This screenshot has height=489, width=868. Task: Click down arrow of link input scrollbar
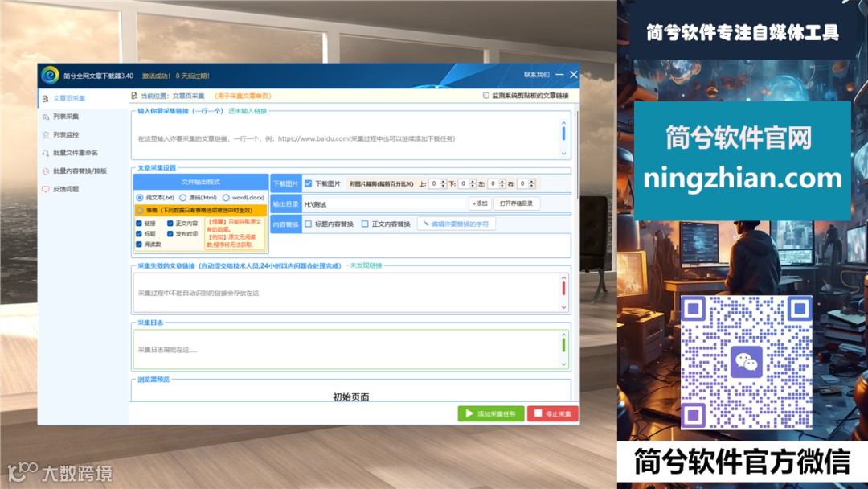coord(563,154)
